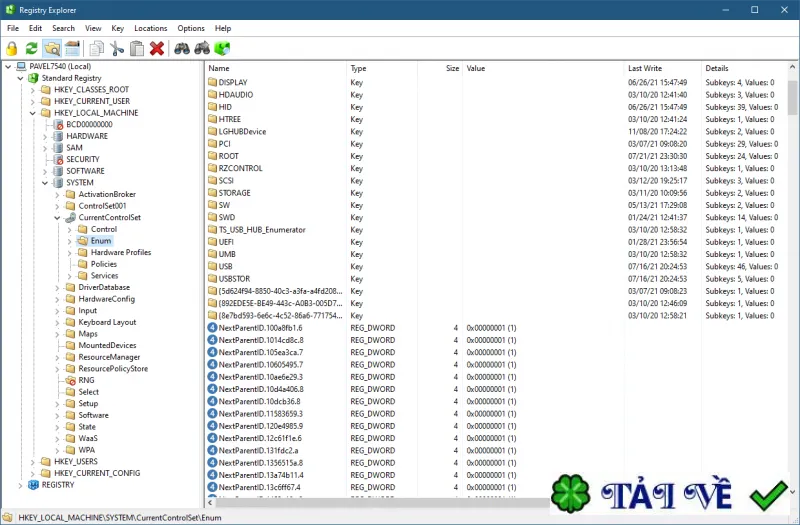The width and height of the screenshot is (800, 525).
Task: Click the PCI key folder icon
Action: click(x=213, y=143)
